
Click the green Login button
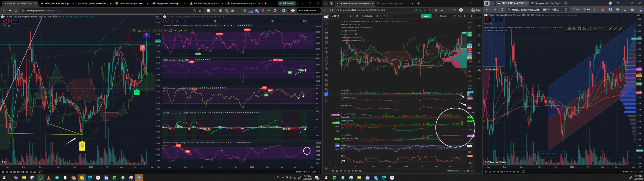426,16
